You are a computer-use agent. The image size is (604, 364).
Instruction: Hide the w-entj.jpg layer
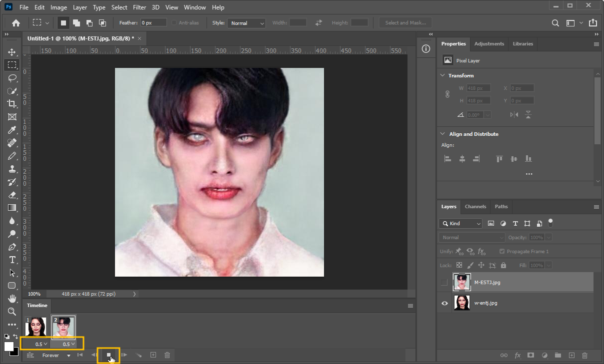point(444,303)
